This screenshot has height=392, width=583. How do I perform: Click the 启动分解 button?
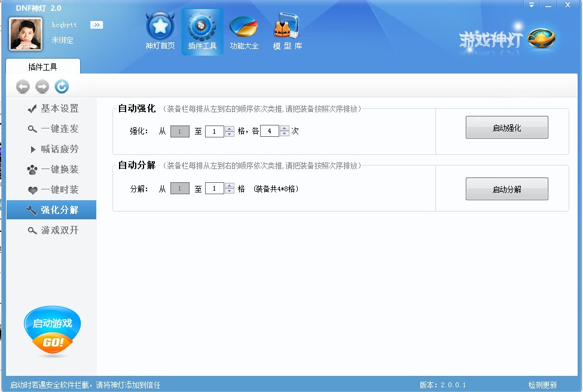[x=507, y=189]
